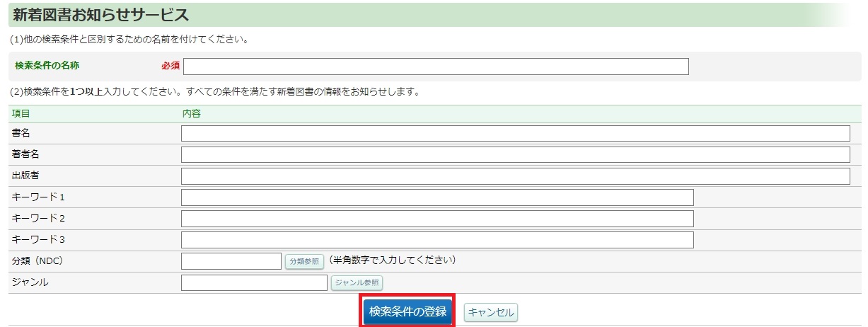Open the ジャンル参照 reference button
868x327 pixels.
click(x=357, y=282)
